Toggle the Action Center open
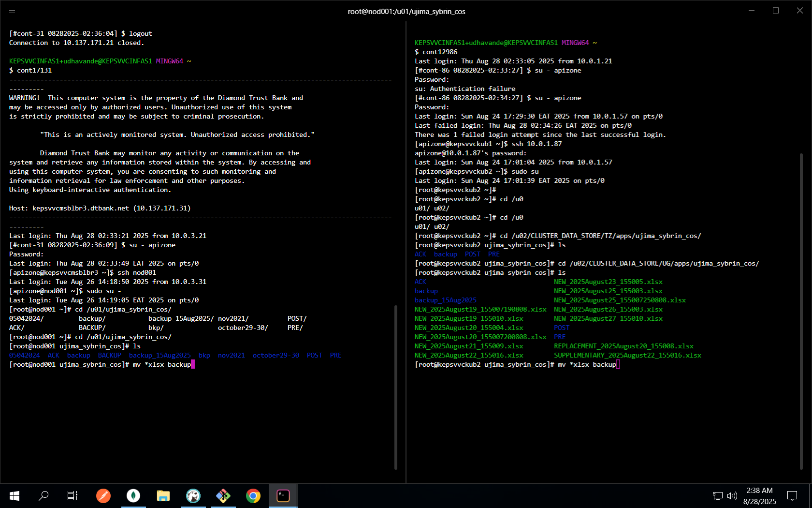 tap(792, 495)
